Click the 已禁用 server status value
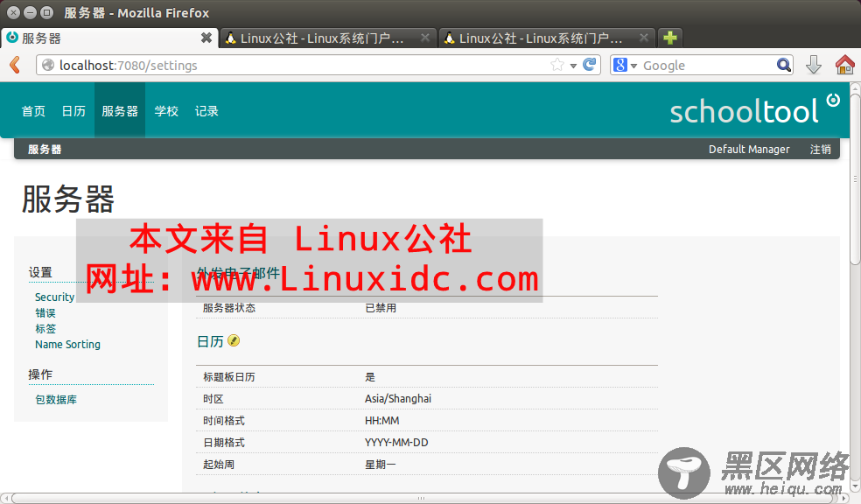The height and width of the screenshot is (504, 861). coord(381,308)
